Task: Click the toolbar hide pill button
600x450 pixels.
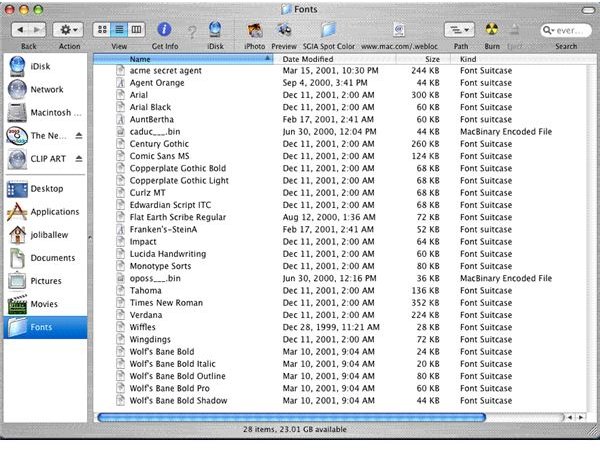Action: 588,10
